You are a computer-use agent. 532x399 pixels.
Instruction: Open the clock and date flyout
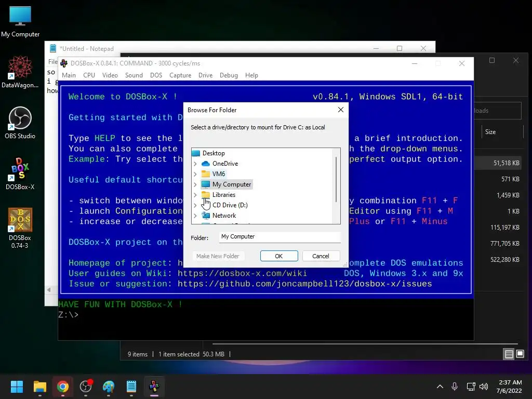click(509, 387)
